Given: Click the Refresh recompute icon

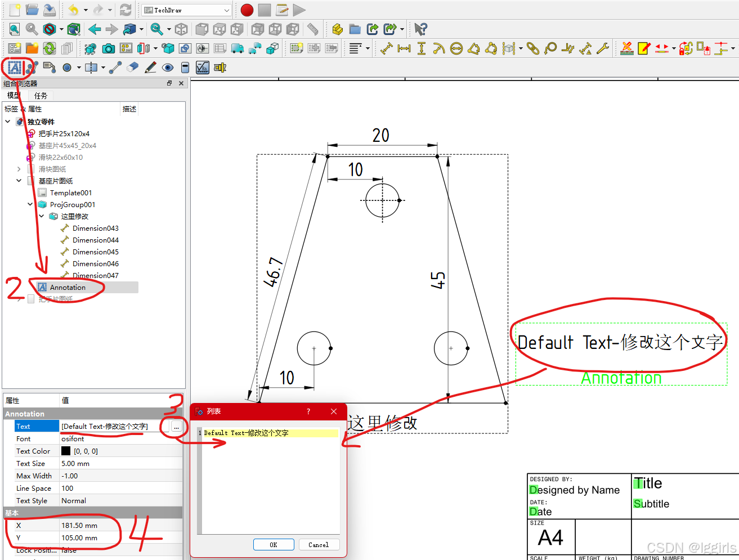Looking at the screenshot, I should pyautogui.click(x=126, y=10).
